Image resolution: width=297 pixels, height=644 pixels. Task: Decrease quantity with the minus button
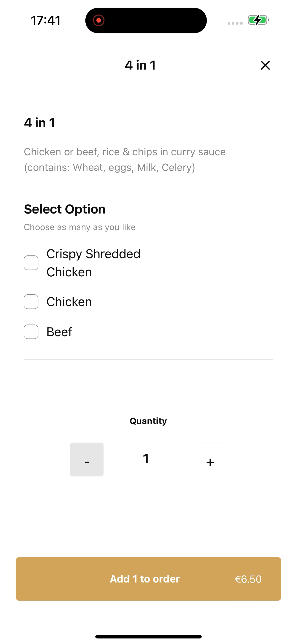(87, 460)
